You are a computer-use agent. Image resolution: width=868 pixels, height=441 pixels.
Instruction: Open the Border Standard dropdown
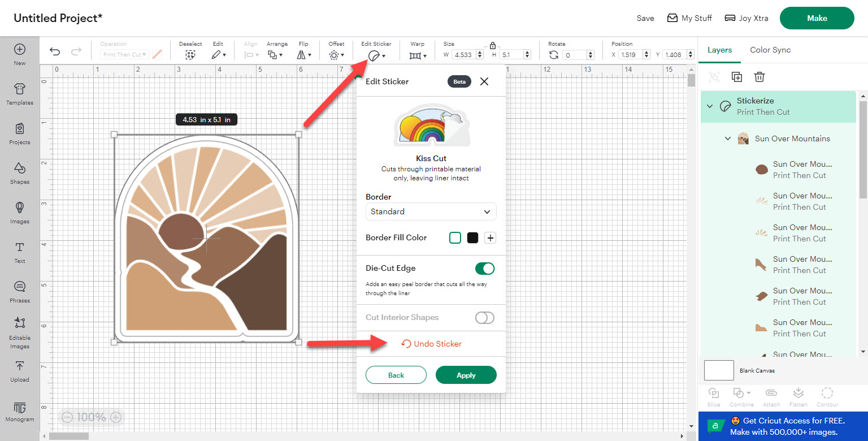pos(431,211)
